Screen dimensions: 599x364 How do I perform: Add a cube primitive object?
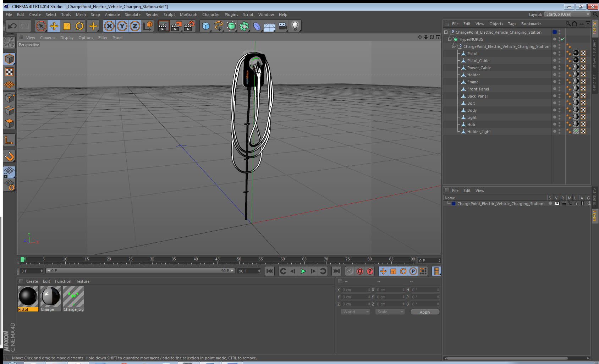[x=206, y=26]
